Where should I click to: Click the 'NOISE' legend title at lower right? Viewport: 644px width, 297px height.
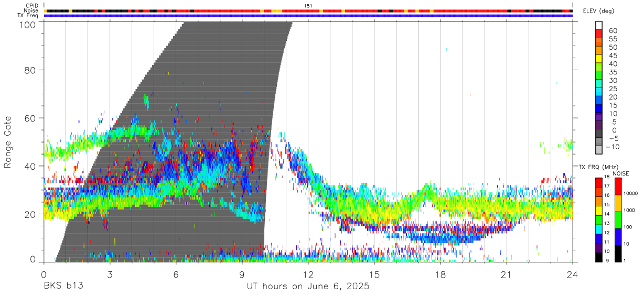[620, 173]
